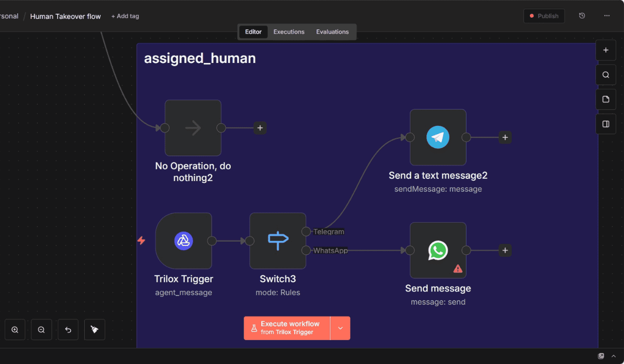Click the WhatsApp icon on the Send message node
The width and height of the screenshot is (624, 364).
point(438,250)
